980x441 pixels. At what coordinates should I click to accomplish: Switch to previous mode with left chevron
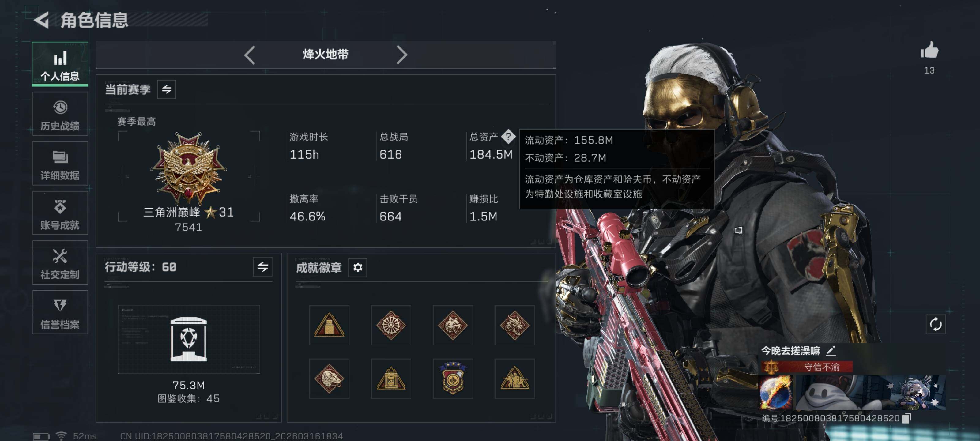[x=250, y=55]
